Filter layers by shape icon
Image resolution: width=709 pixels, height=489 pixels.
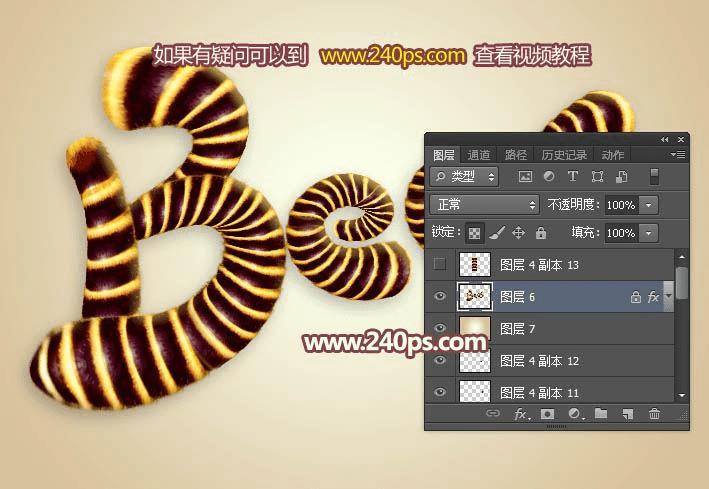(597, 176)
